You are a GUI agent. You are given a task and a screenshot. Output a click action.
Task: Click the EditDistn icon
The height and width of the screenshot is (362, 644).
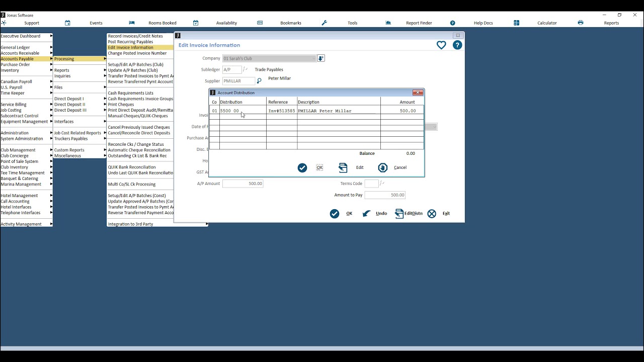399,214
